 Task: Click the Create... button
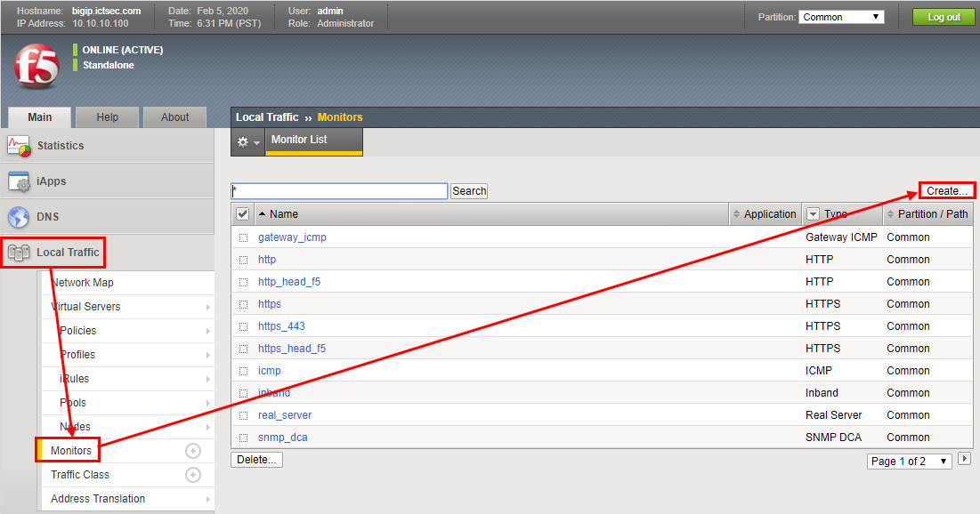(947, 191)
